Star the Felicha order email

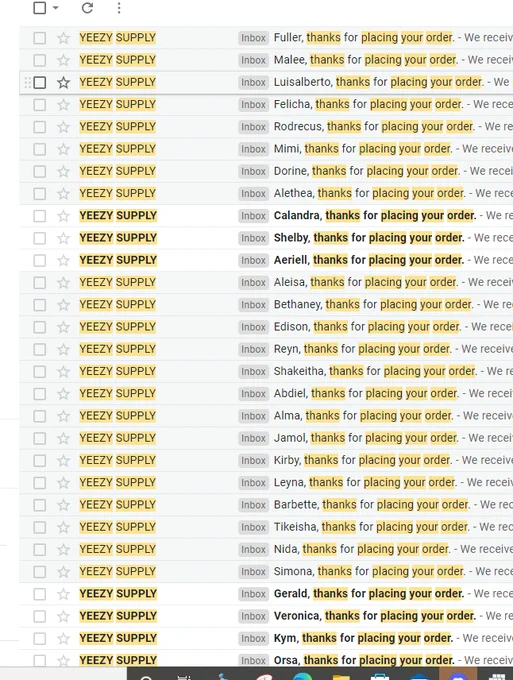pyautogui.click(x=63, y=105)
